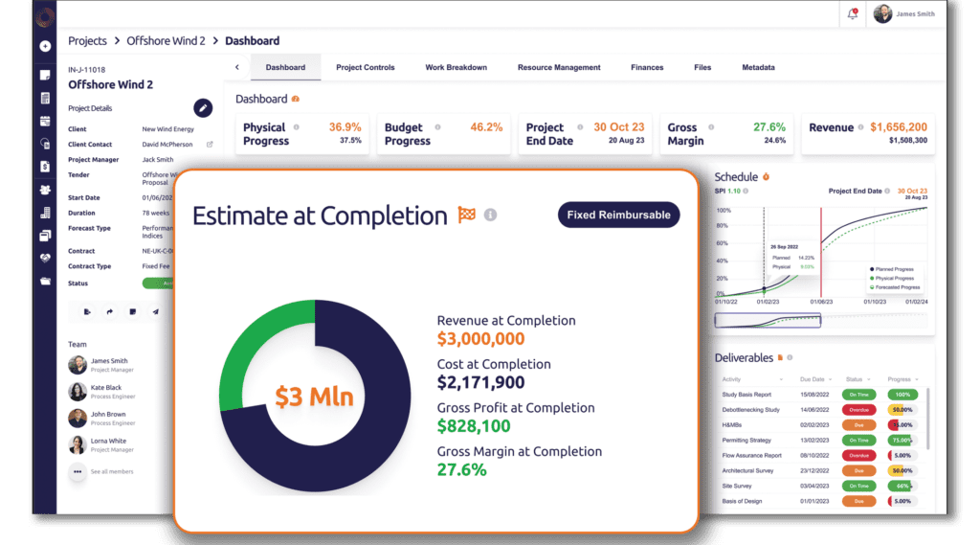Open notifications bell icon
This screenshot has width=980, height=545.
853,14
